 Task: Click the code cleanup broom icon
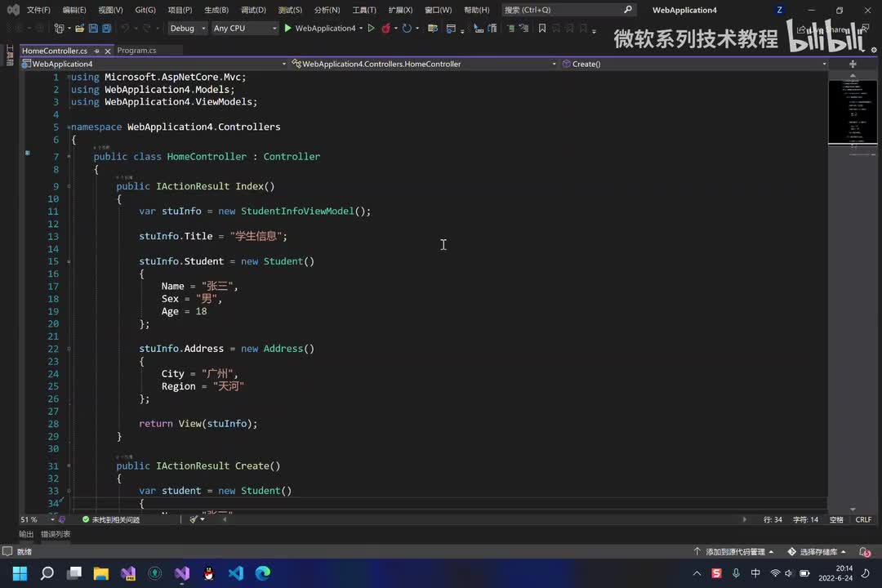(194, 519)
